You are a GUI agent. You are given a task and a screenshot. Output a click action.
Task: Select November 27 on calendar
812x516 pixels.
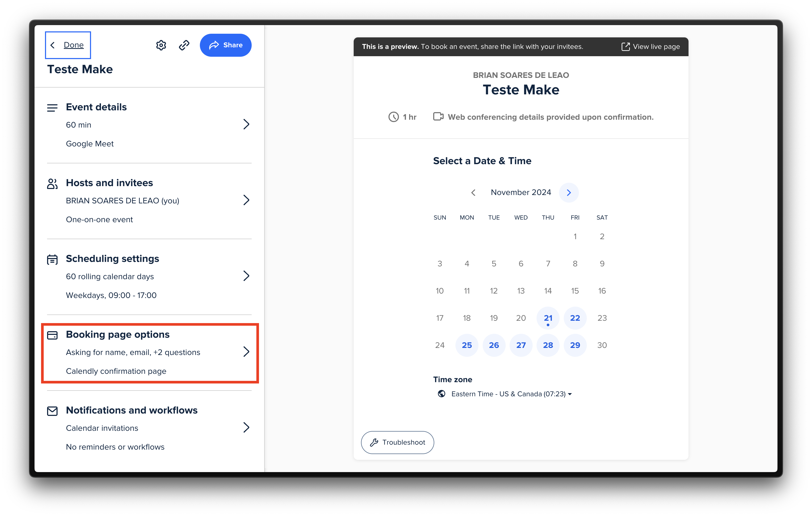(521, 345)
